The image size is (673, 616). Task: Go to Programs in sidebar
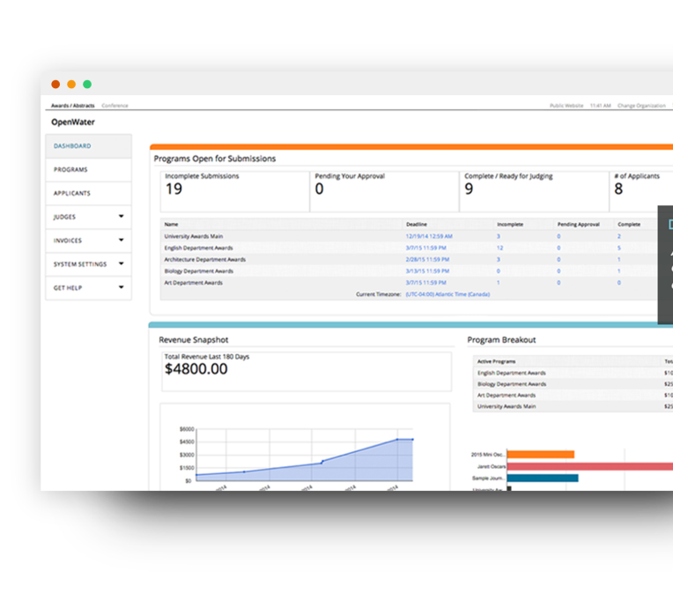[70, 169]
